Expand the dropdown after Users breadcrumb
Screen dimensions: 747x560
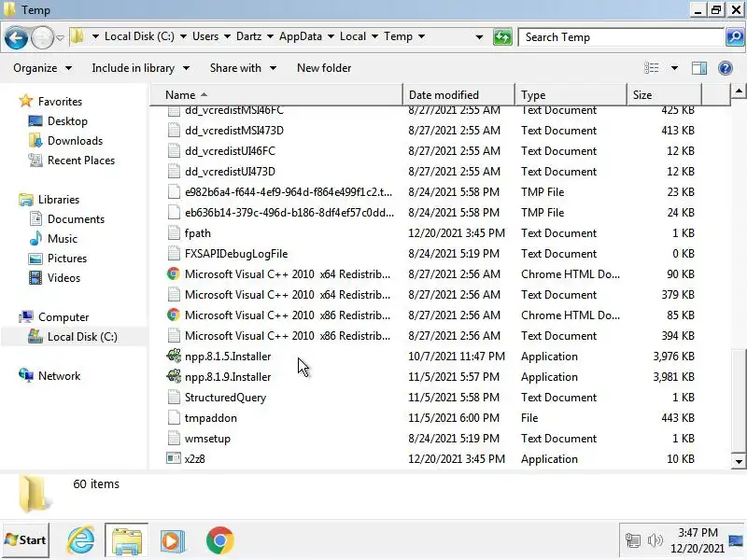pos(227,36)
